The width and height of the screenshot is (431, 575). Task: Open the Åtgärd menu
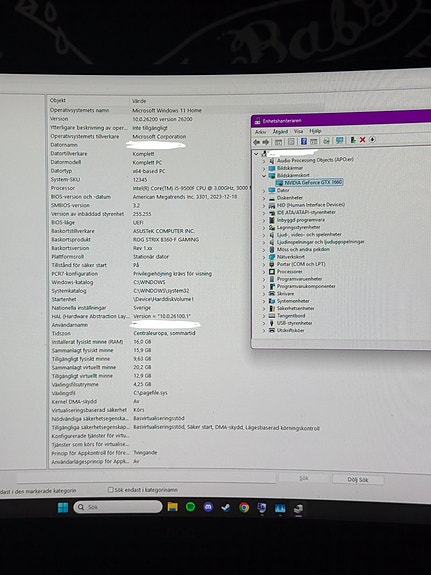[x=280, y=131]
